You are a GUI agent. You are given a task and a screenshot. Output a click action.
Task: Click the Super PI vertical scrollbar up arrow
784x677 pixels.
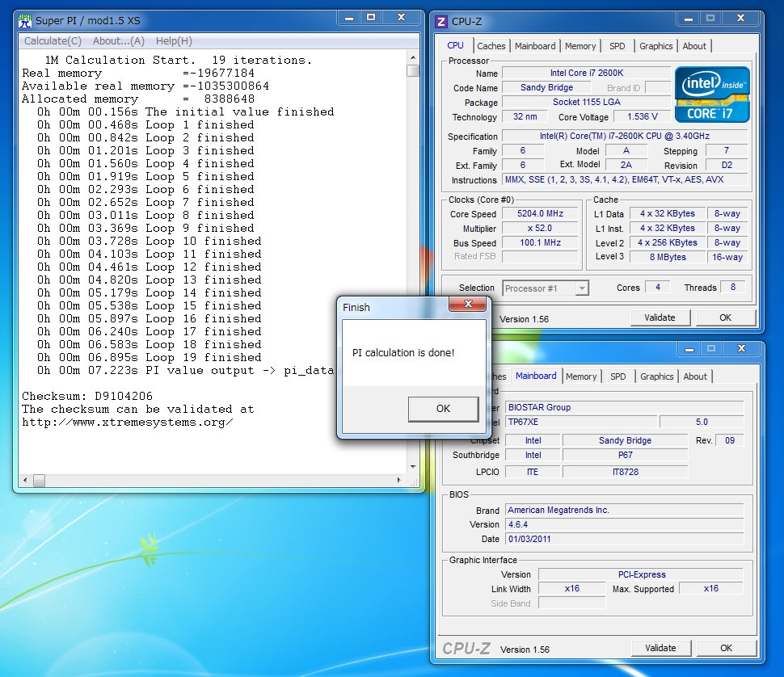click(413, 58)
